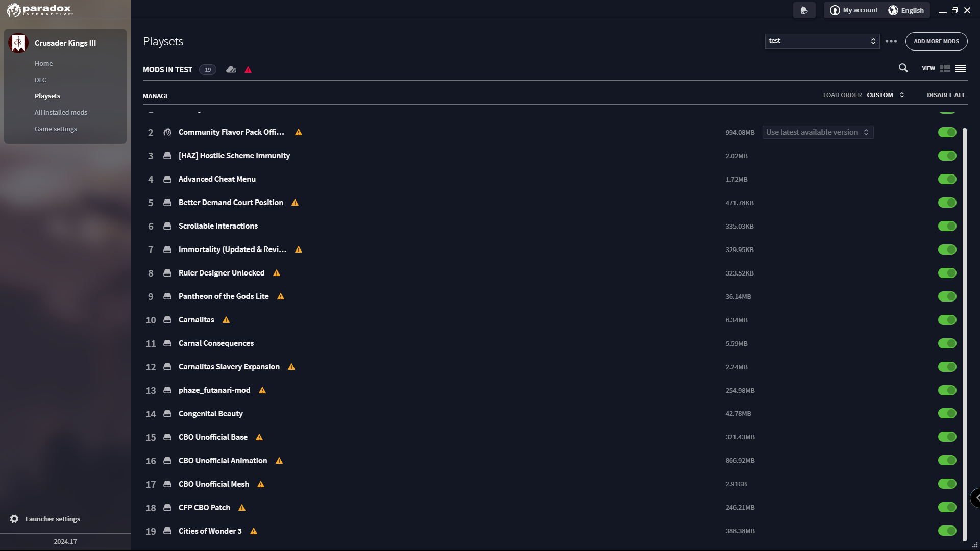Screen dimensions: 980x551
Task: Click warning icon for Immortality mod
Action: pos(299,249)
